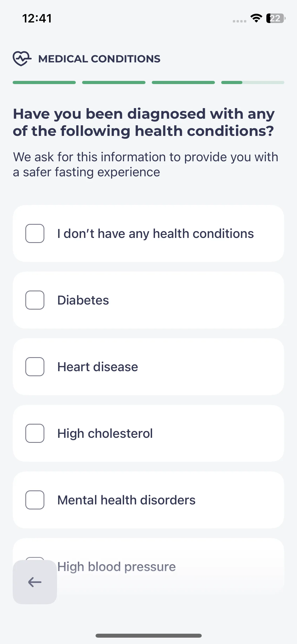Pick the Mental health disorders card
297x644 pixels.
pos(148,500)
